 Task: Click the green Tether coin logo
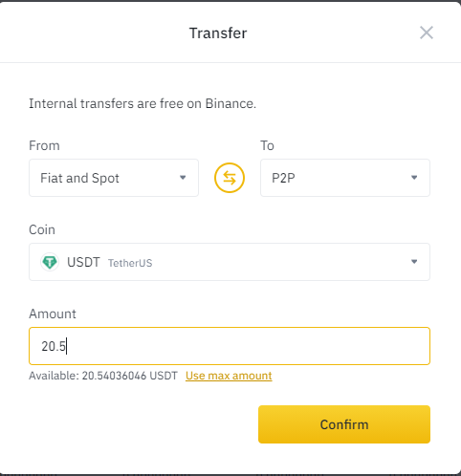click(50, 262)
